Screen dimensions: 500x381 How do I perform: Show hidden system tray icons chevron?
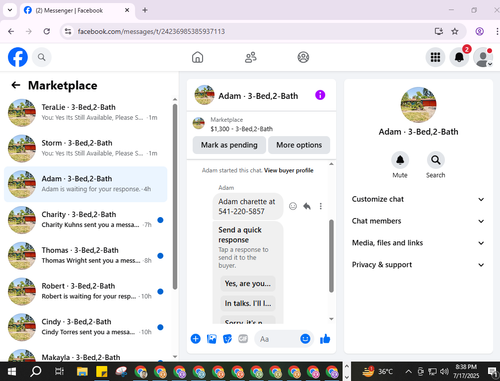pos(408,371)
